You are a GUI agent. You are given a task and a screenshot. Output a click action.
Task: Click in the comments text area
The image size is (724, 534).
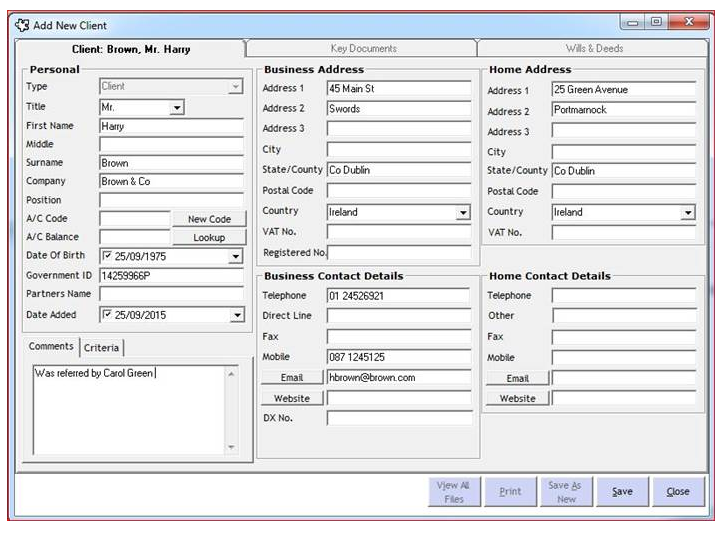pos(129,411)
